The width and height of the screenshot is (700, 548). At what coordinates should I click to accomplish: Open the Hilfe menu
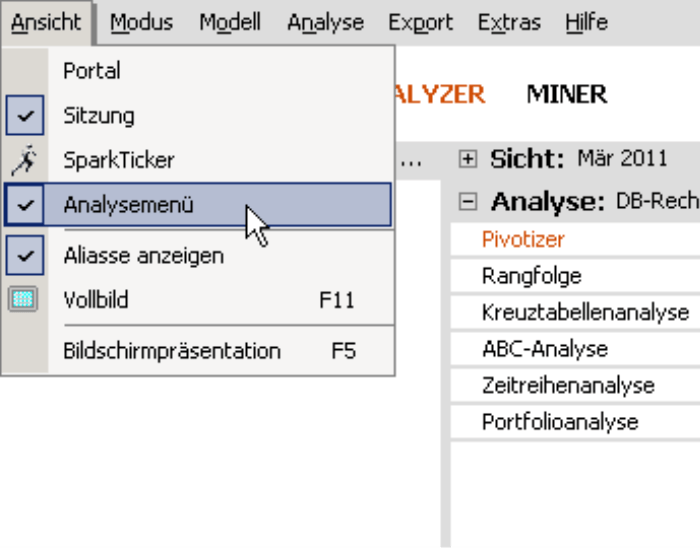(586, 22)
